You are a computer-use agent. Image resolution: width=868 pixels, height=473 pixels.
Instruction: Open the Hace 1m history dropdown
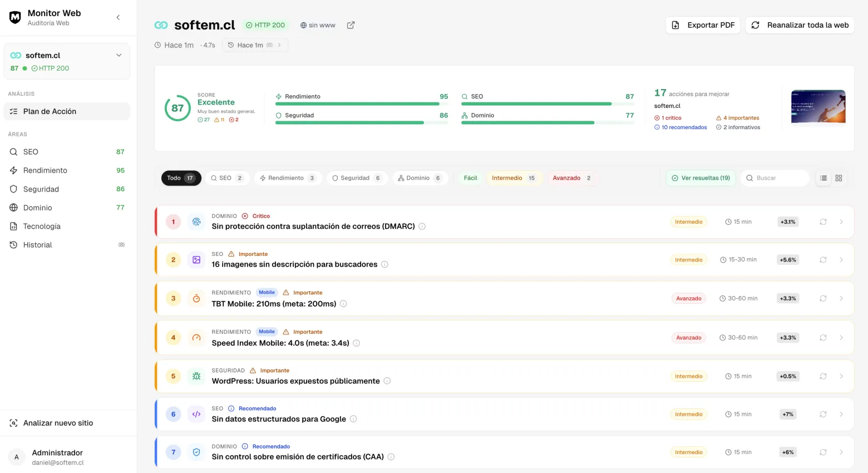pyautogui.click(x=255, y=45)
